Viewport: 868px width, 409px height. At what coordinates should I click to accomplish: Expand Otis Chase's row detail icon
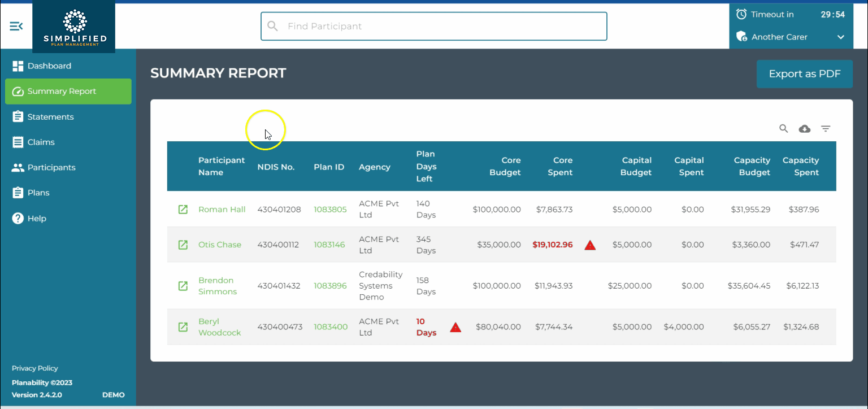click(x=183, y=245)
